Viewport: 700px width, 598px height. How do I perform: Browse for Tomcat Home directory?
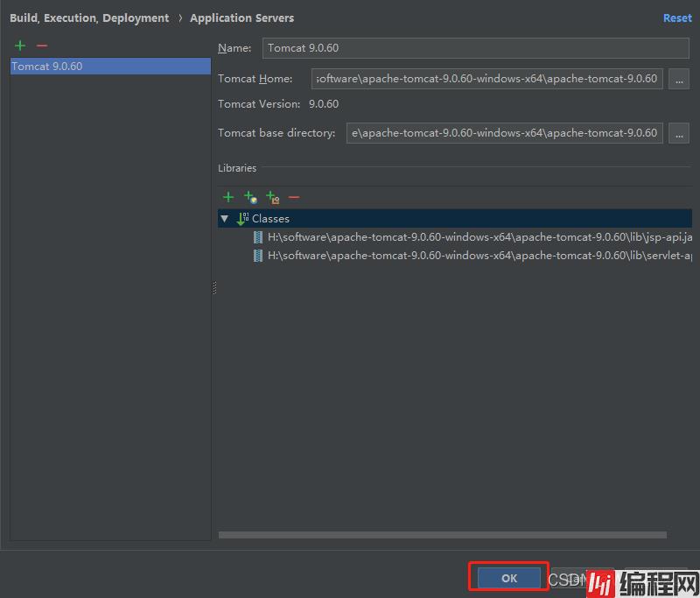coord(679,79)
